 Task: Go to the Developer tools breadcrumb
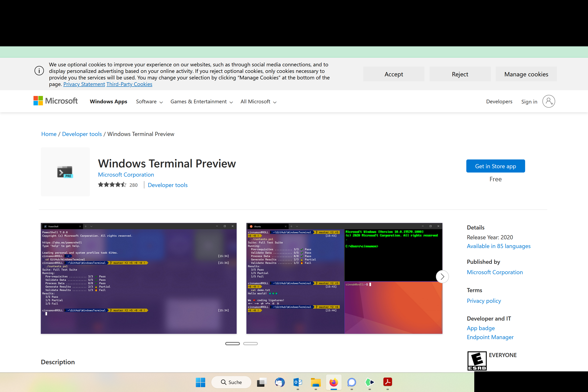coord(82,134)
